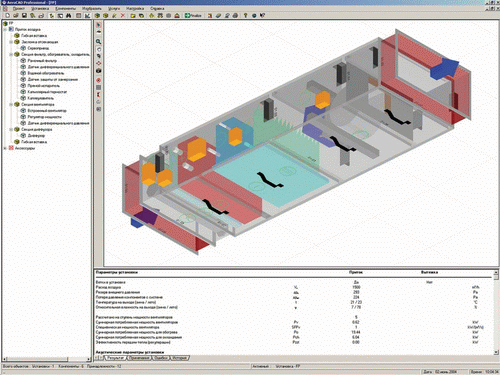Image resolution: width=500 pixels, height=375 pixels.
Task: Click the New document toolbar icon
Action: coord(7,15)
